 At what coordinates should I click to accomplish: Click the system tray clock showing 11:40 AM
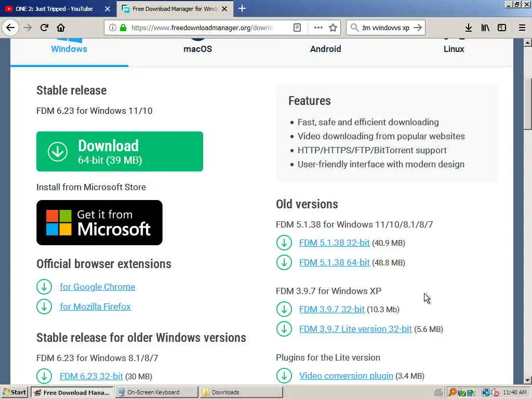coord(515,392)
